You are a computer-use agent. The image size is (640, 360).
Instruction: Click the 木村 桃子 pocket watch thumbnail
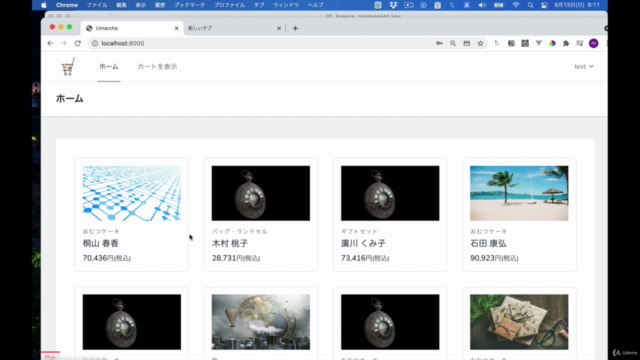tap(261, 193)
